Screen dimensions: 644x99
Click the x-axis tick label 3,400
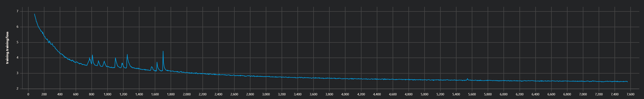point(297,94)
